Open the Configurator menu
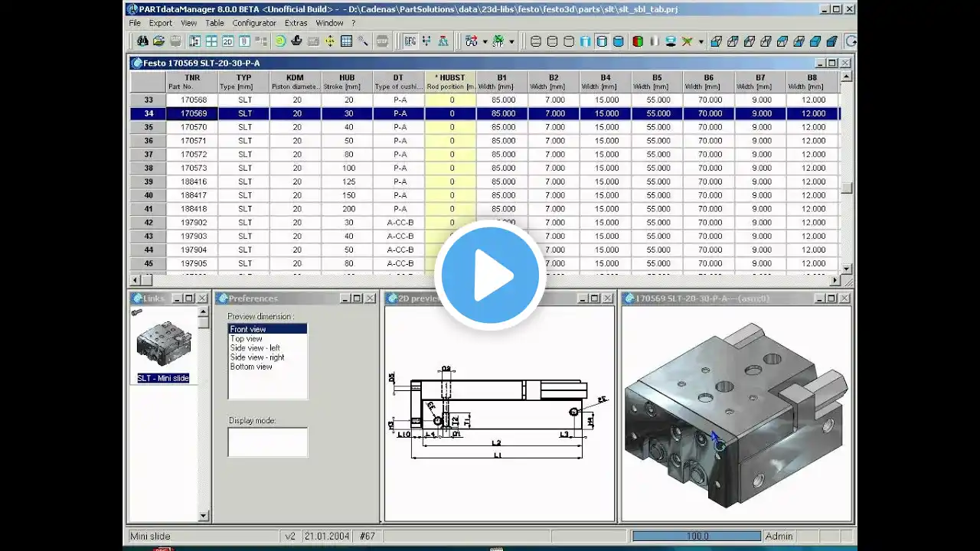980x551 pixels. (254, 23)
